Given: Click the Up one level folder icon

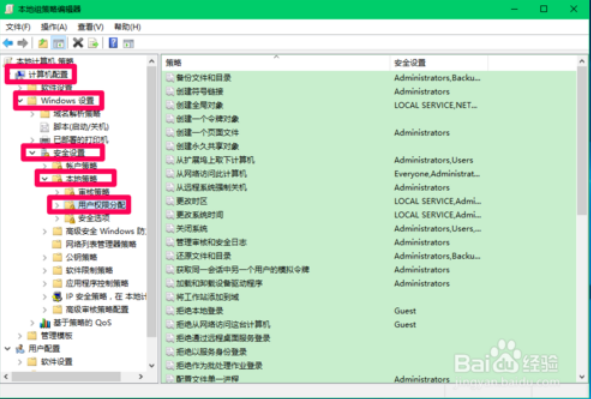Looking at the screenshot, I should pos(43,43).
